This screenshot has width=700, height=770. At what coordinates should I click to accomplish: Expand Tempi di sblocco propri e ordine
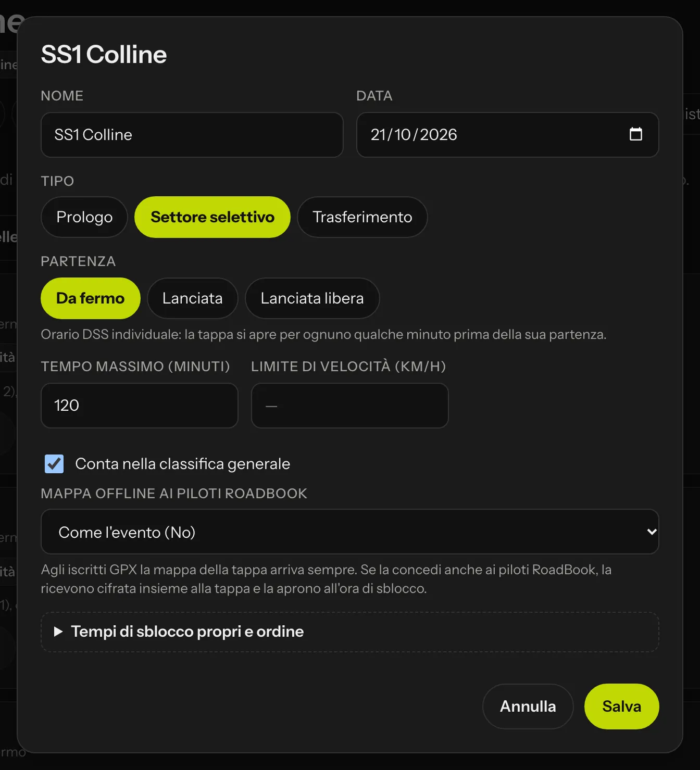[x=350, y=632]
